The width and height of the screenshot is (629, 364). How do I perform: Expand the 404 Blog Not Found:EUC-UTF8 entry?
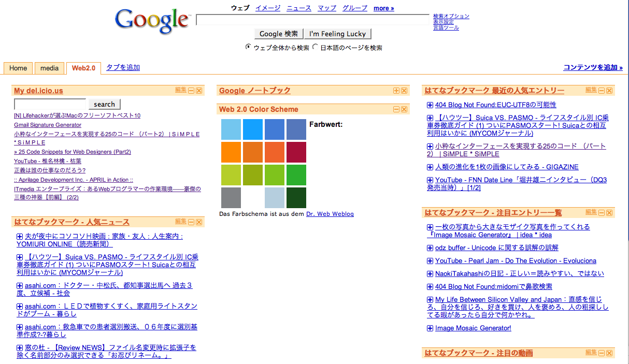[x=430, y=105]
